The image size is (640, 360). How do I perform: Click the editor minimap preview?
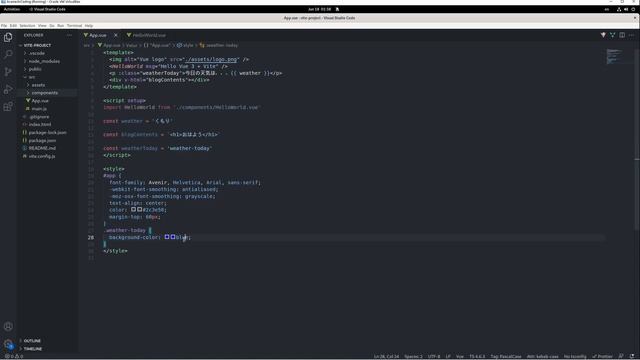coord(614,56)
